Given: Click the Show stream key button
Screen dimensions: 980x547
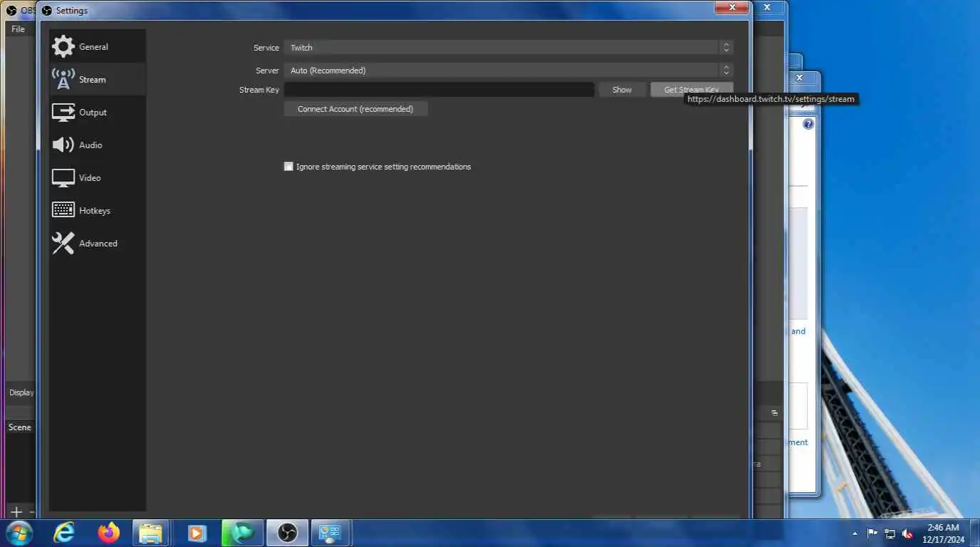Looking at the screenshot, I should click(622, 90).
